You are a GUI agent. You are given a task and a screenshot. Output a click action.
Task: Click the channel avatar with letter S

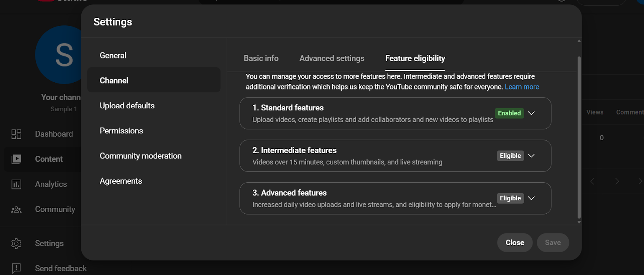(58, 55)
